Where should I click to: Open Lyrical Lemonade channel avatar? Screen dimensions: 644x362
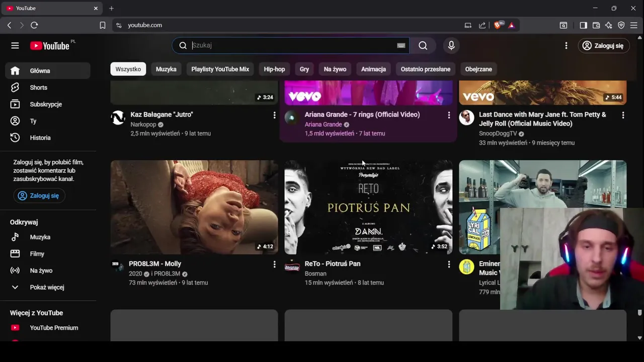tap(466, 267)
